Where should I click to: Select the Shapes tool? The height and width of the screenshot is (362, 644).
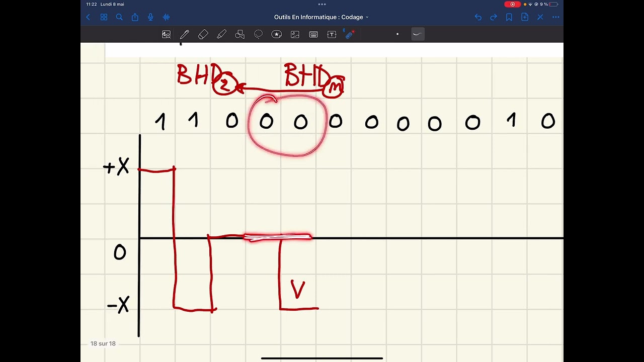pos(240,34)
